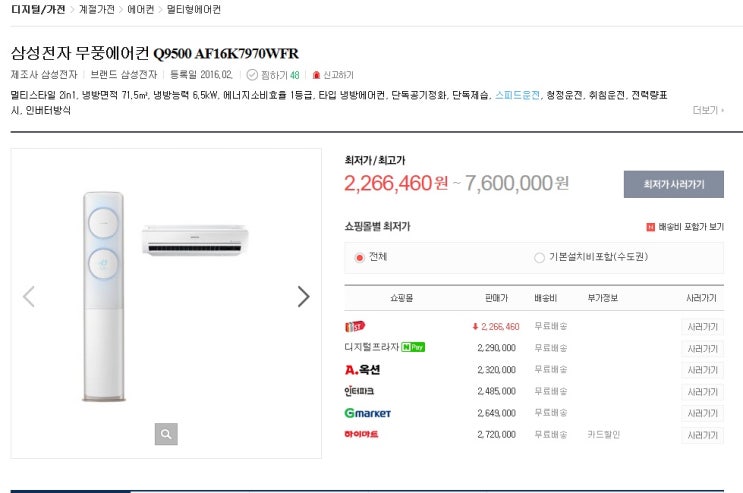Click the 2,720,000 price in 하이마트 row

click(x=496, y=435)
